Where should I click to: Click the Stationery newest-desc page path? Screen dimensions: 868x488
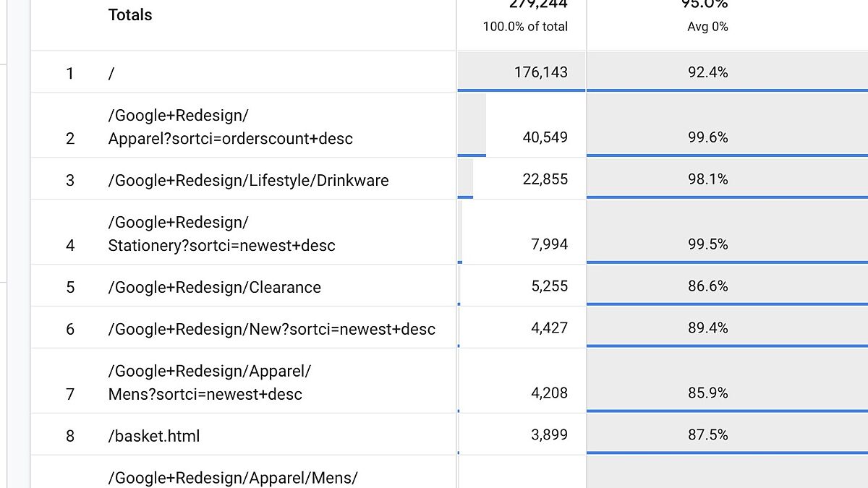pos(221,234)
